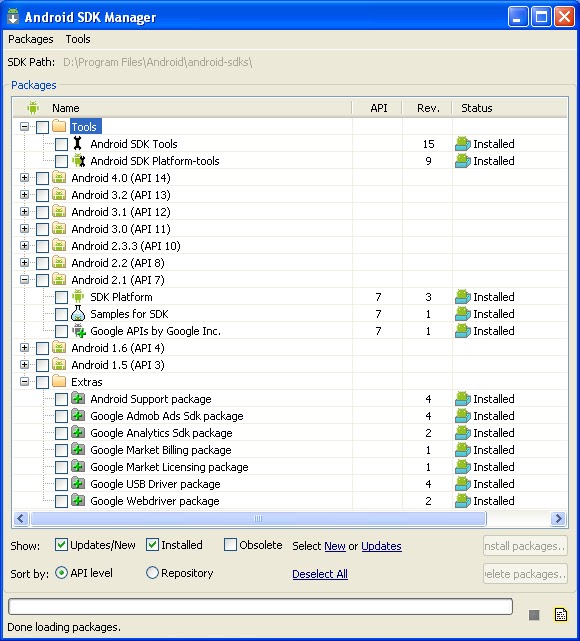
Task: Tick the Tools folder checkbox
Action: point(43,127)
